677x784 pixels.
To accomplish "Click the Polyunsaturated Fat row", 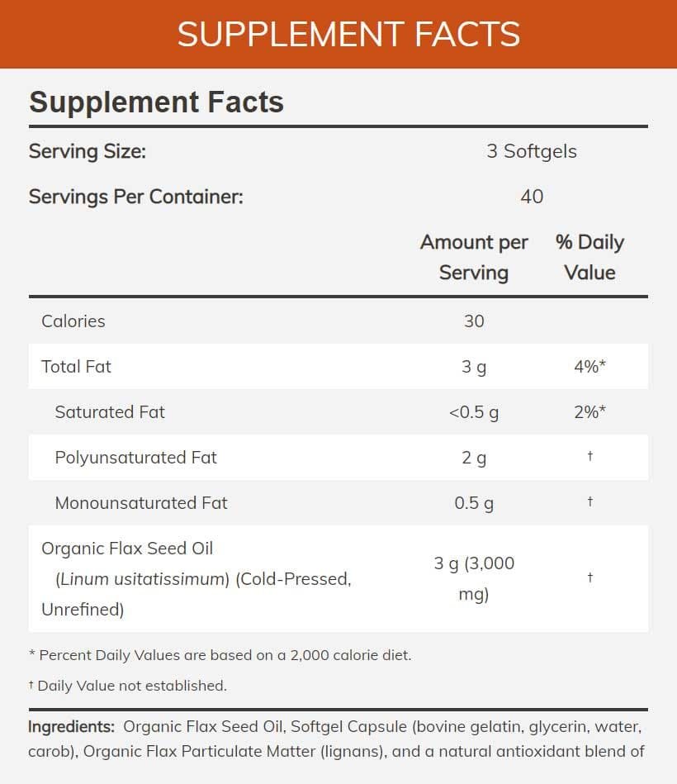I will click(338, 458).
